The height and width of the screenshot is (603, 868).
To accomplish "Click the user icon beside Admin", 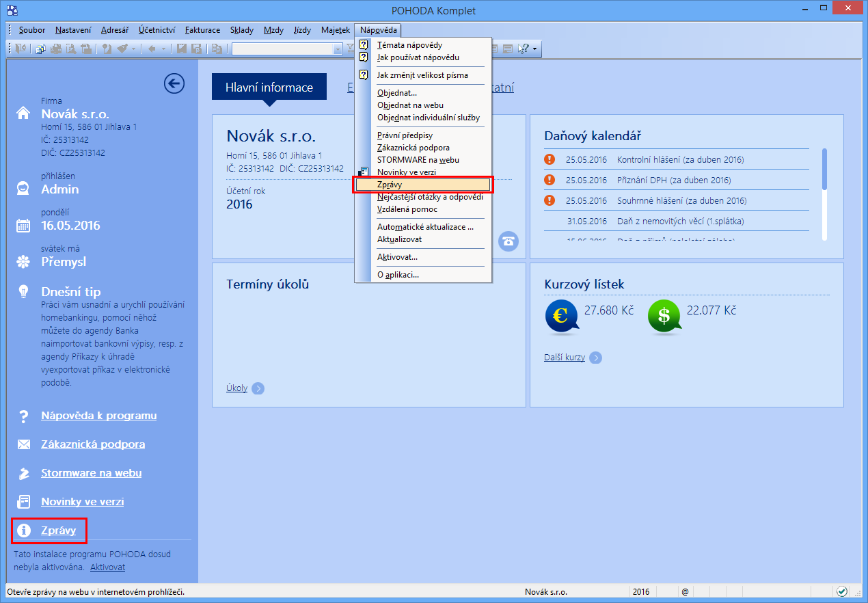I will 23,188.
